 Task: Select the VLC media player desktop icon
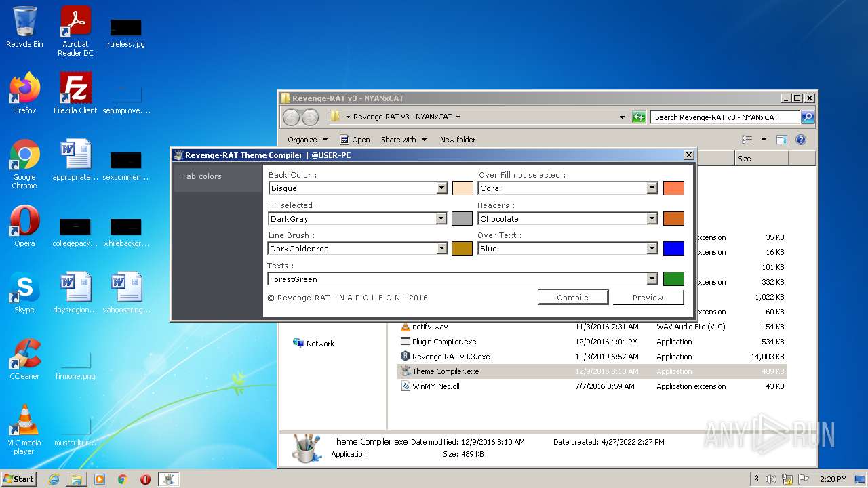tap(24, 430)
